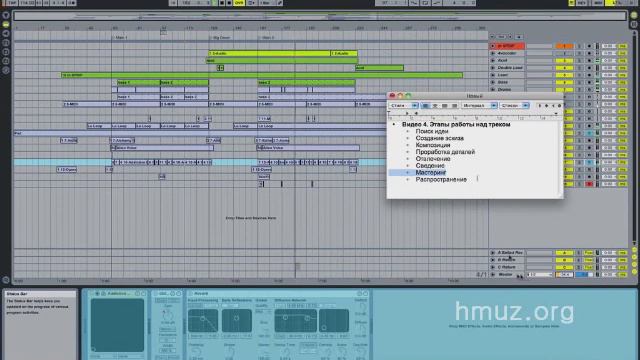Open the highlighted yellow Live Device browser icon
The width and height of the screenshot is (640, 360).
pos(6,24)
